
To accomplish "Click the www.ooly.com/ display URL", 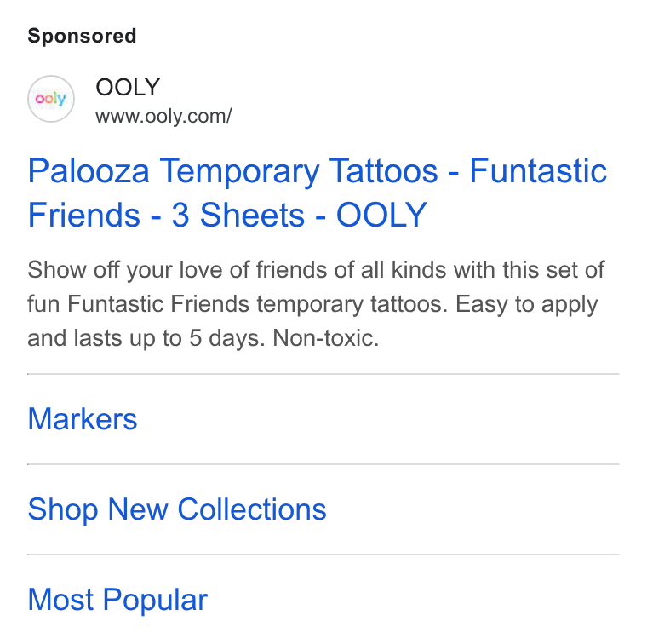I will [163, 117].
